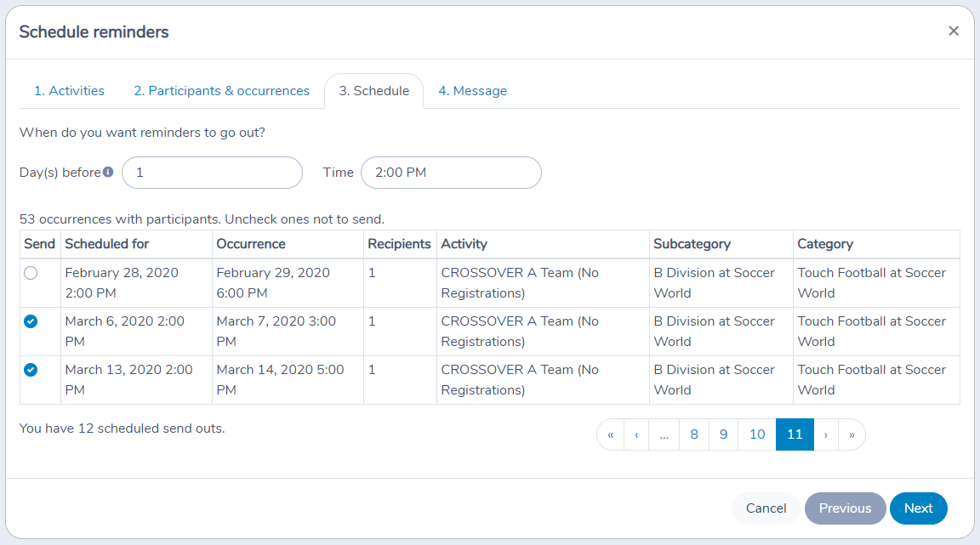Screen dimensions: 980x545
Task: Click the 53 occurrences with participants text
Action: (x=202, y=219)
